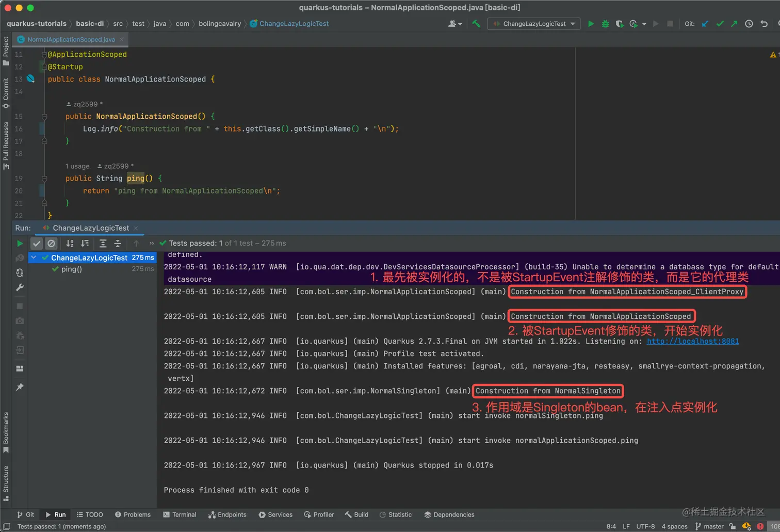Collapse all test results
The image size is (780, 532).
(118, 244)
